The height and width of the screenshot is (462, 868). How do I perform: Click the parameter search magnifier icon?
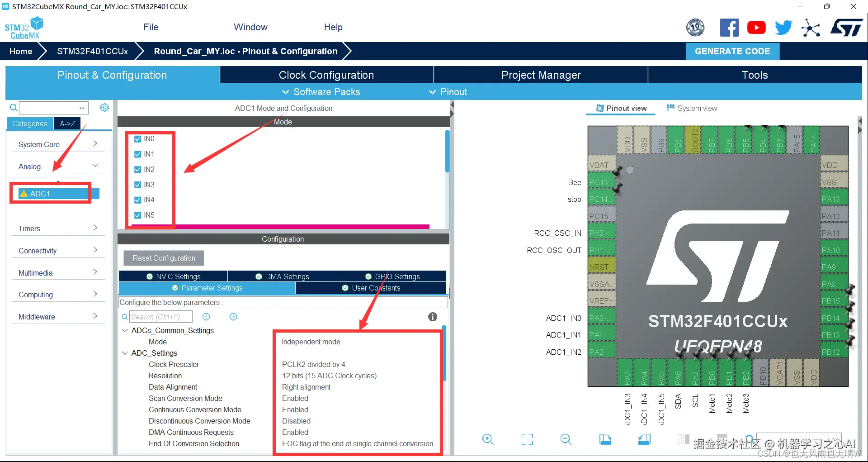[125, 317]
